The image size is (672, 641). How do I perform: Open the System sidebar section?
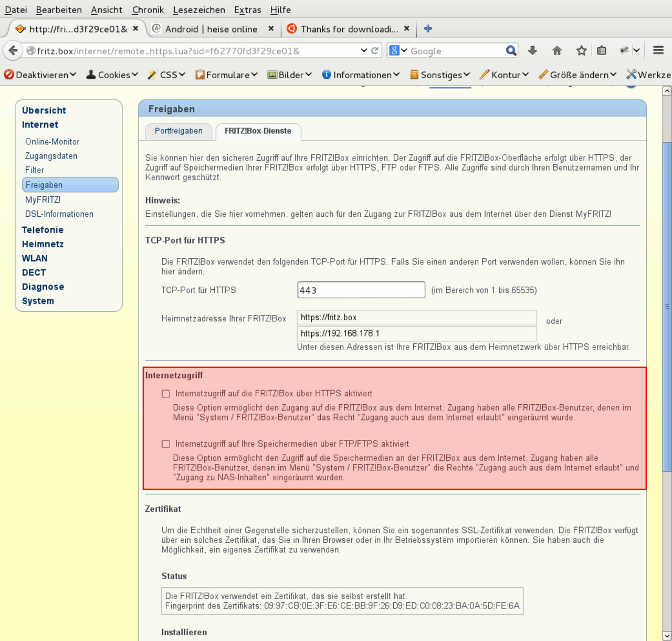coord(38,301)
